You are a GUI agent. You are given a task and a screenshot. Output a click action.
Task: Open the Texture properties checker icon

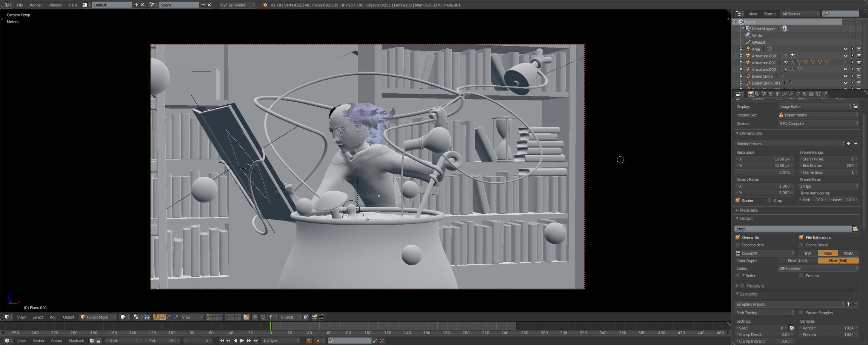click(x=811, y=94)
